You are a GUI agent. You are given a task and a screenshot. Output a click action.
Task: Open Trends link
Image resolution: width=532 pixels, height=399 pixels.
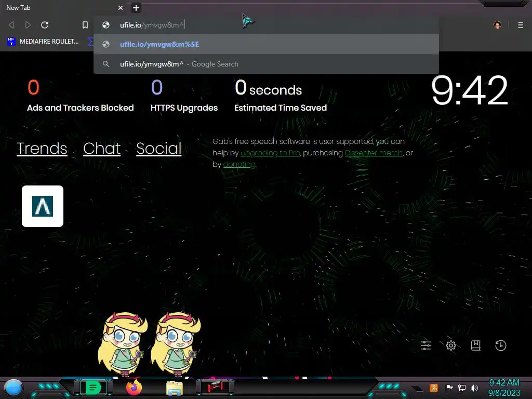coord(42,148)
